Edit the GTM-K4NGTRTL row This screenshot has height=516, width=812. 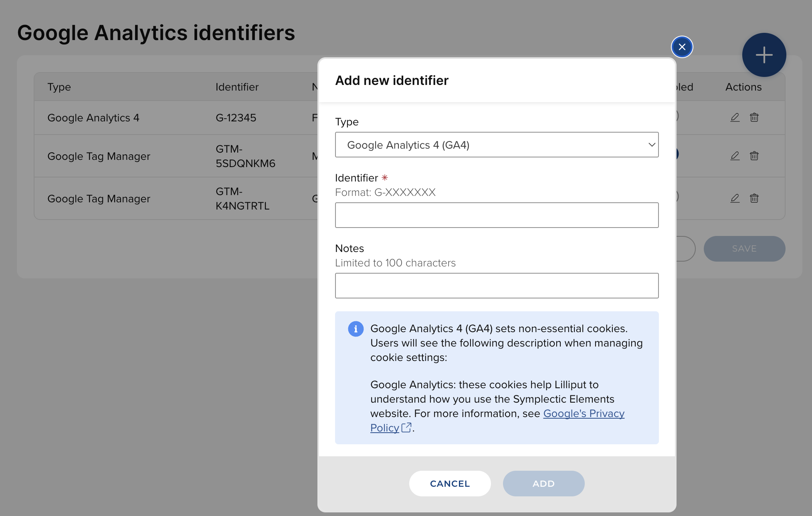735,198
